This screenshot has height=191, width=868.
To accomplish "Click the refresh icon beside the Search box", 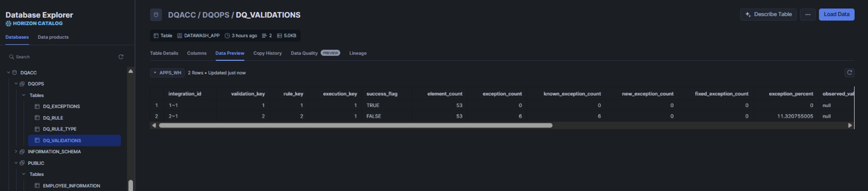I will pos(121,57).
